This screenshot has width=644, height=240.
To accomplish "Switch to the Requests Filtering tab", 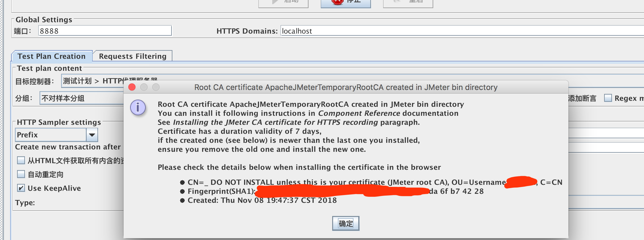I will pos(133,56).
